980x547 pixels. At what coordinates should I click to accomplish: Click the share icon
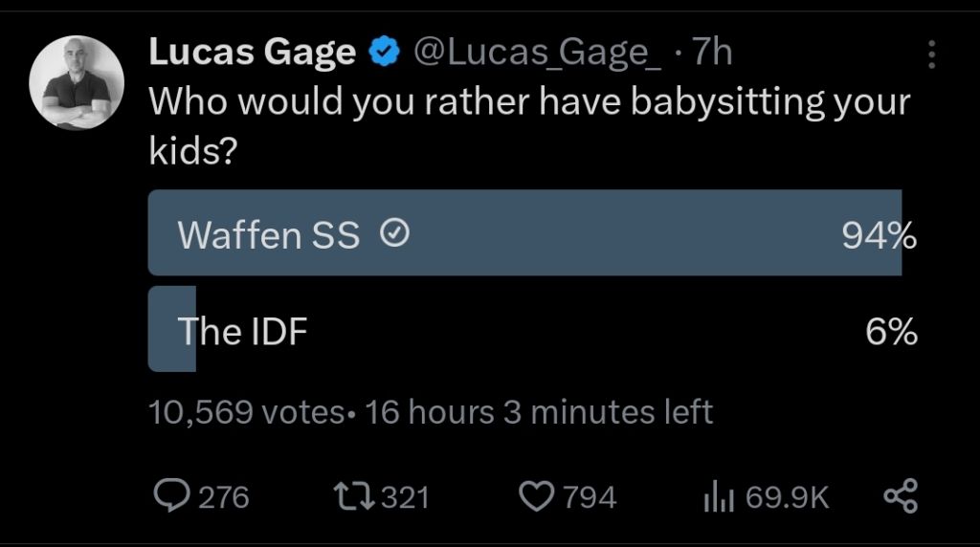click(x=900, y=495)
